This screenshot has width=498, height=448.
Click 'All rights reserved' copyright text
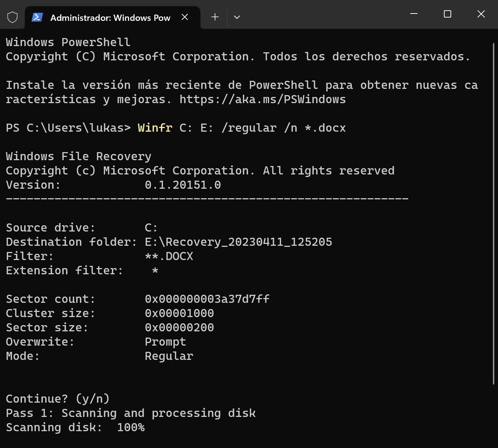point(329,171)
